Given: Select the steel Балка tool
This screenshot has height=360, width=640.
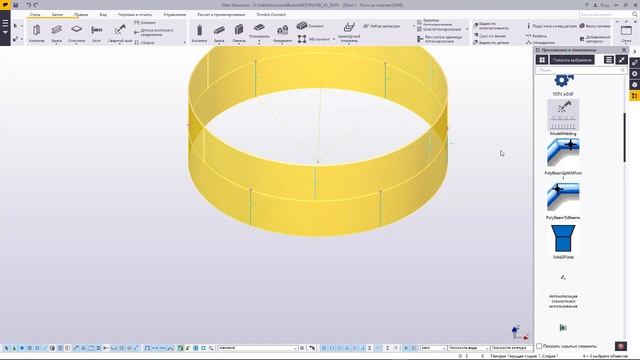Looking at the screenshot, I should (x=56, y=33).
